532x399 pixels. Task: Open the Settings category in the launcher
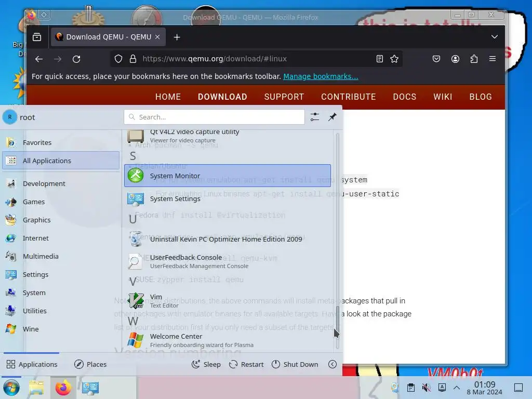(61, 274)
